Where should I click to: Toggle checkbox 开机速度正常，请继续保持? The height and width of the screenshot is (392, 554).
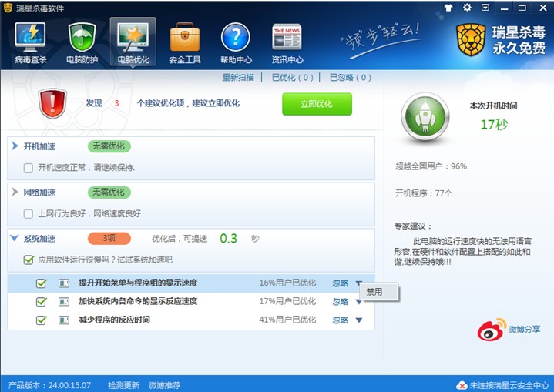point(29,167)
